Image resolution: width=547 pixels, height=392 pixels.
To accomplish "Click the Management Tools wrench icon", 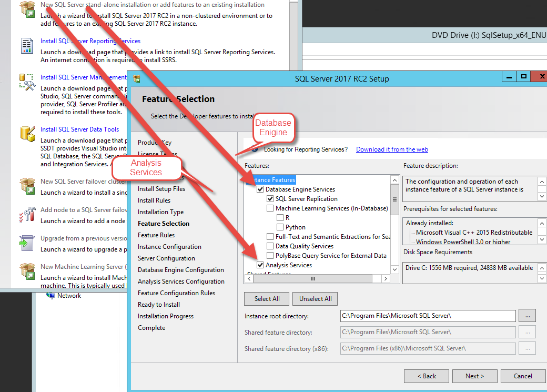I will [x=27, y=83].
